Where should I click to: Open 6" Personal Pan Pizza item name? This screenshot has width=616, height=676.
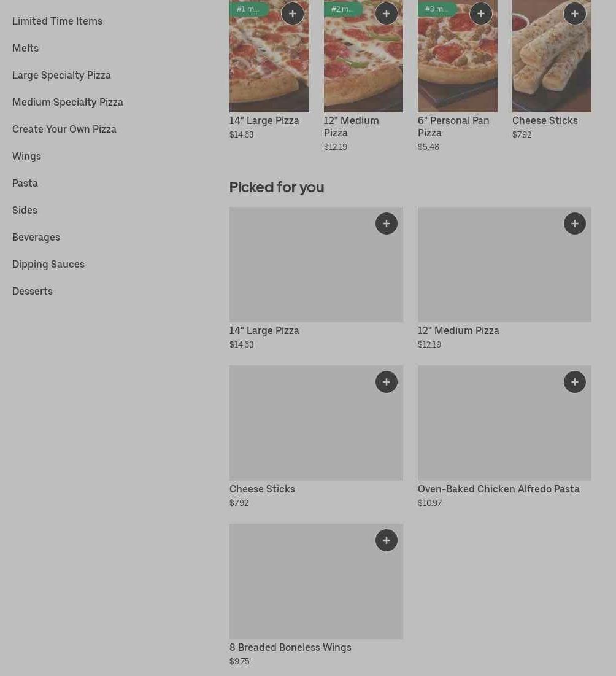click(x=453, y=126)
